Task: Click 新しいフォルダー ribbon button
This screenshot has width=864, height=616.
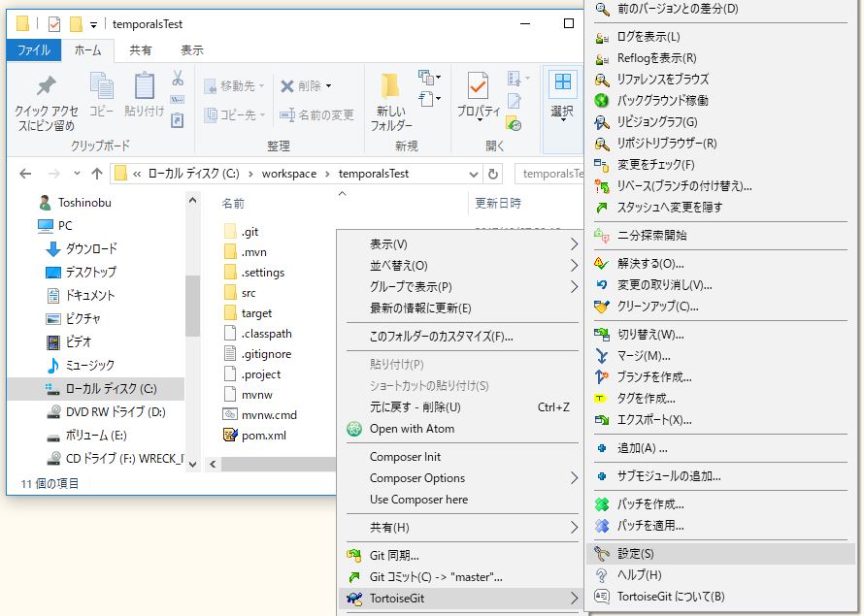Action: (390, 103)
